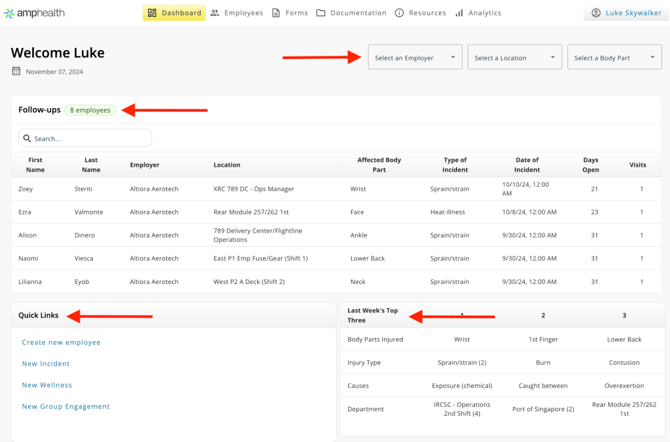Click the Exposure (chemical) cause

[462, 386]
